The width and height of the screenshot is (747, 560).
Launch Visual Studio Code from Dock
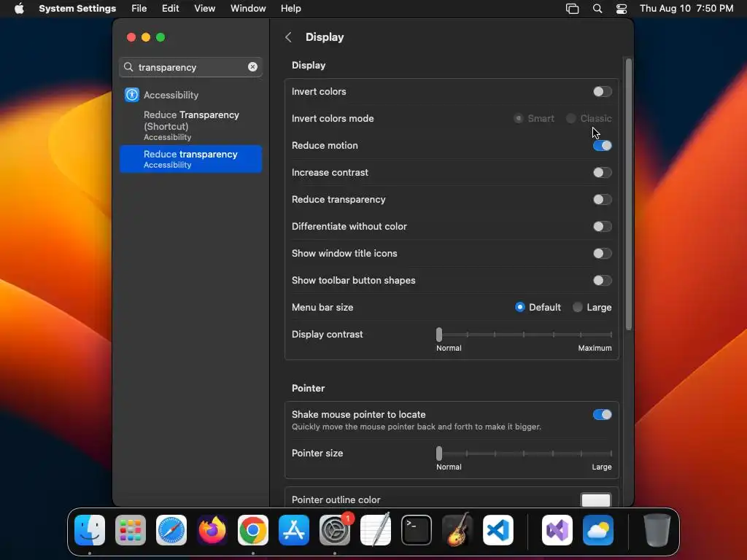tap(498, 530)
